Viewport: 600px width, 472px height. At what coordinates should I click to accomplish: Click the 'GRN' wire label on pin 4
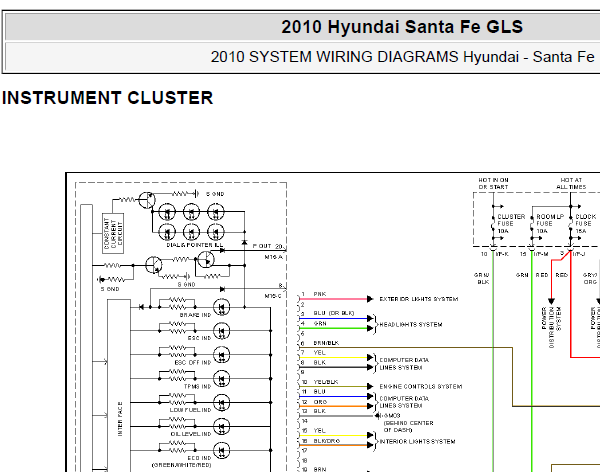[x=320, y=323]
